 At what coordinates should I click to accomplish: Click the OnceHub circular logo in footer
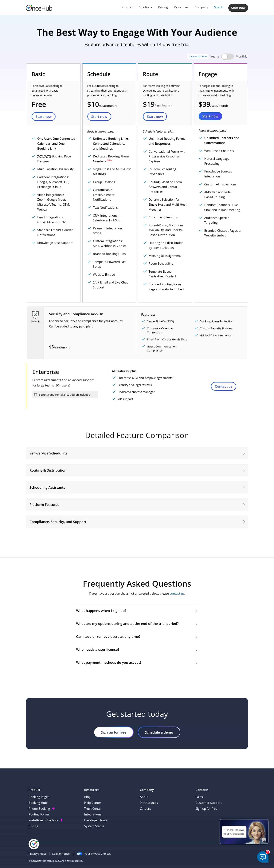click(34, 844)
